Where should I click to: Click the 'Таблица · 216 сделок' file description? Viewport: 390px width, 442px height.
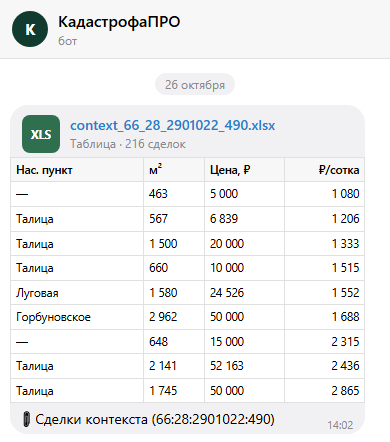128,144
